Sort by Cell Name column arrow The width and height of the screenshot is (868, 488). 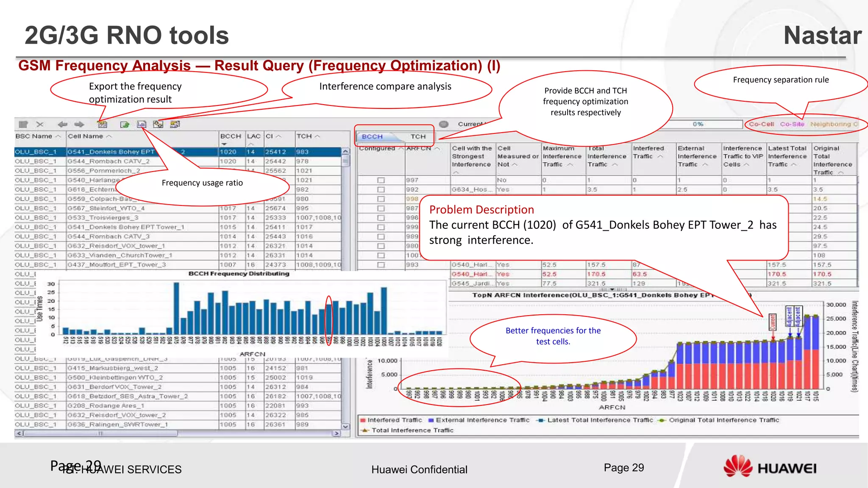tap(109, 136)
